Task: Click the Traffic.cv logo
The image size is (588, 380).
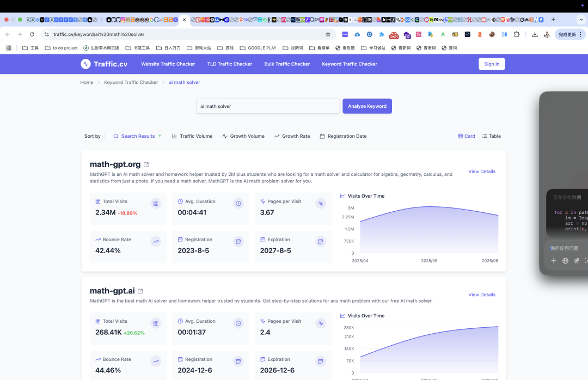Action: pos(104,64)
